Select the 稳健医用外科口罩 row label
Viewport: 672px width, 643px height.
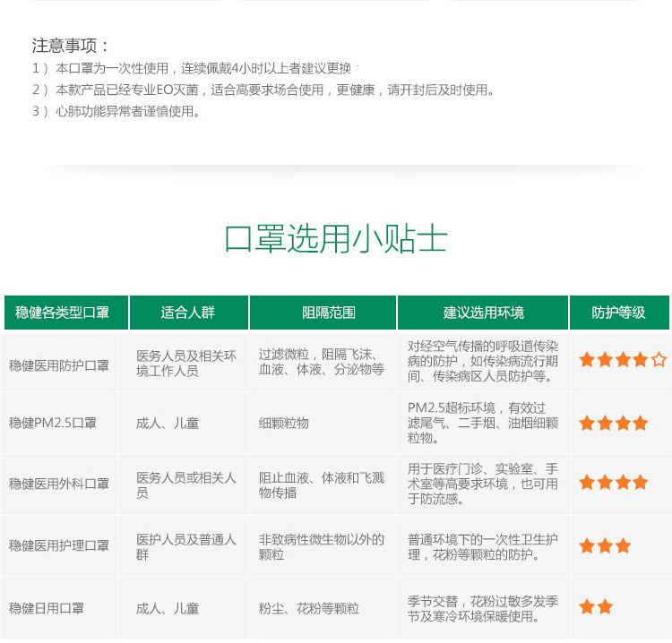59,484
